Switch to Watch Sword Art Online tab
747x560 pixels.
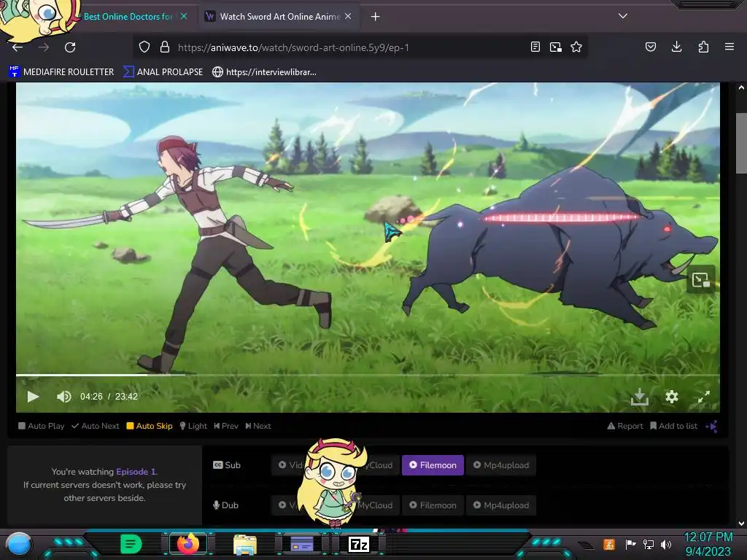pyautogui.click(x=280, y=17)
